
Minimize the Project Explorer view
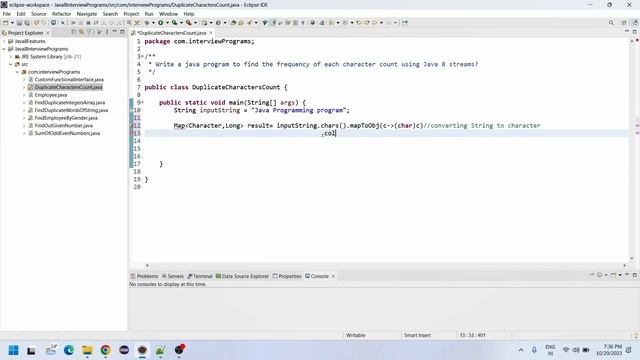click(115, 32)
